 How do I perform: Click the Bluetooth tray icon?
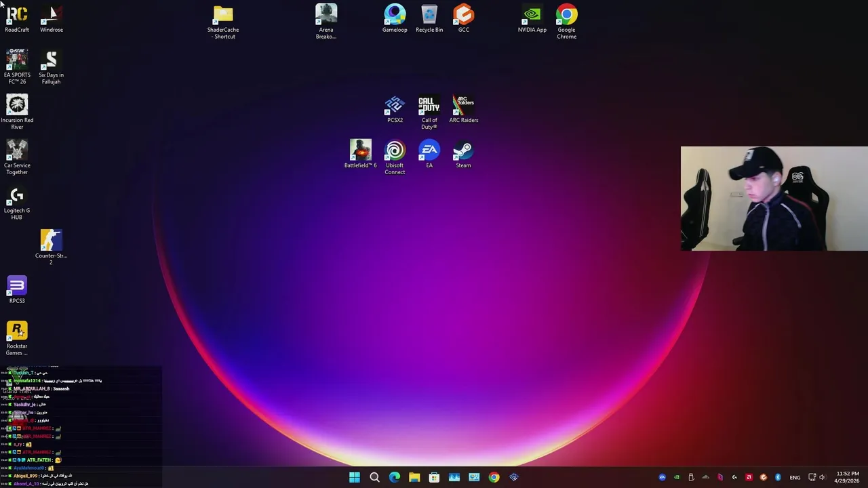(x=778, y=477)
